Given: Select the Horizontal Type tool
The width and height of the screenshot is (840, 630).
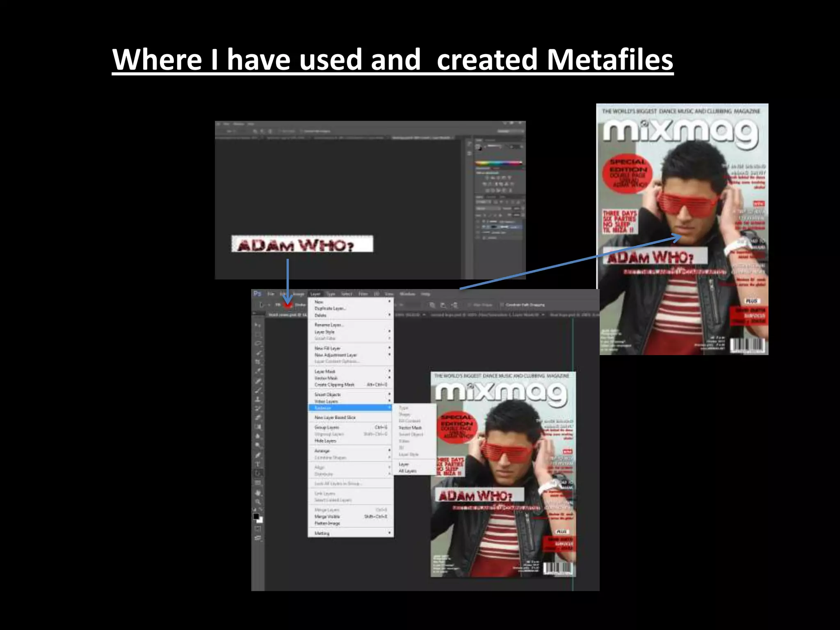Looking at the screenshot, I should (258, 464).
